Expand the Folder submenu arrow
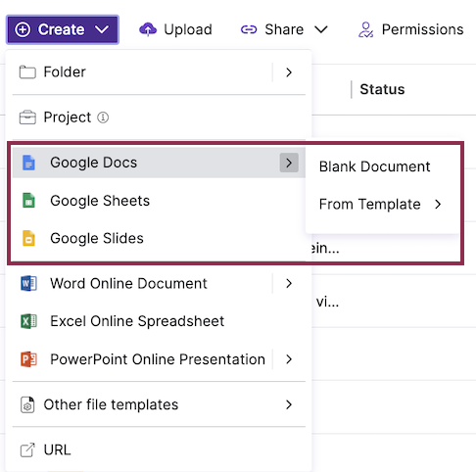 coord(289,72)
